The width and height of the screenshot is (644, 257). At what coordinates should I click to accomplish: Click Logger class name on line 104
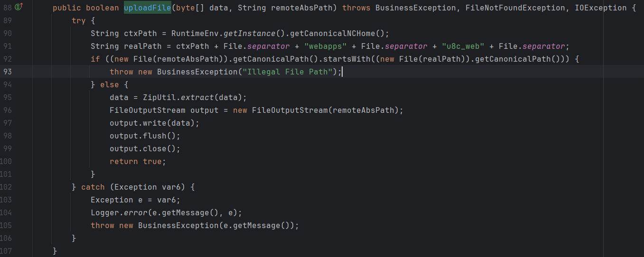pos(104,213)
